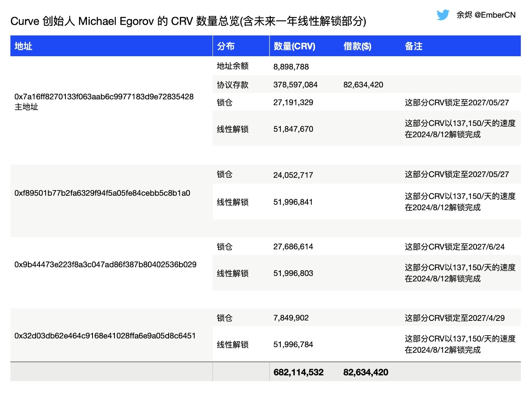Select address 0x7a16ff8270133f063aab6c9977183d9e72835428
This screenshot has height=393, width=532.
pyautogui.click(x=104, y=96)
